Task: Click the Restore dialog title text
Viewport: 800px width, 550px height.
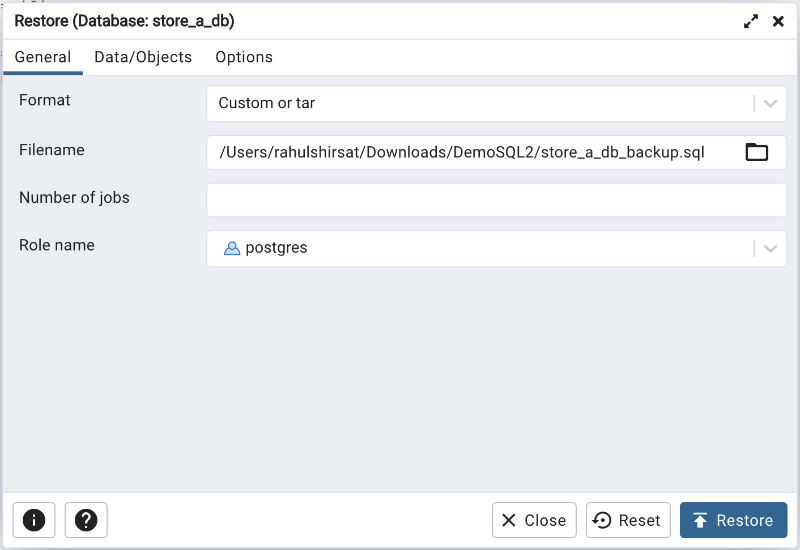Action: point(124,21)
